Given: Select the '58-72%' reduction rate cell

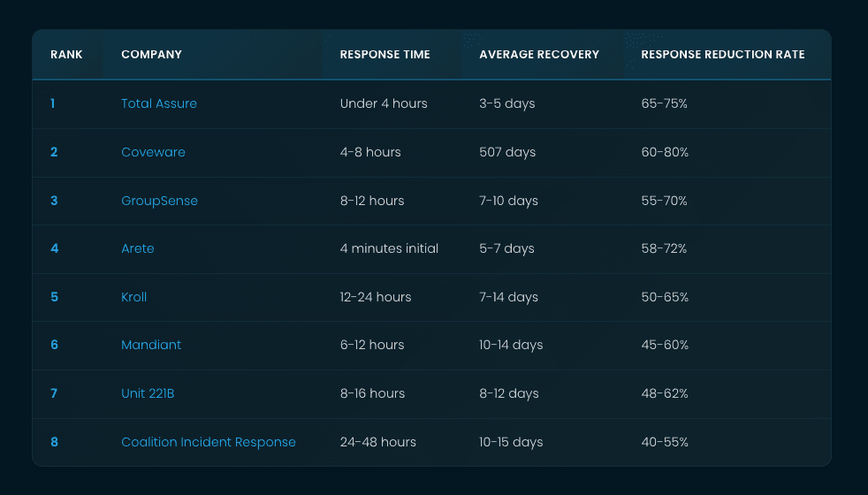Looking at the screenshot, I should [664, 248].
